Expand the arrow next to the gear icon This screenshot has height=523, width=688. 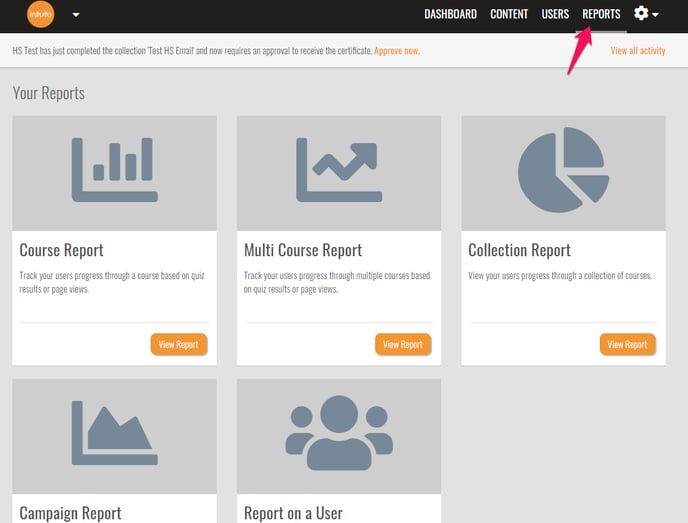pos(655,14)
